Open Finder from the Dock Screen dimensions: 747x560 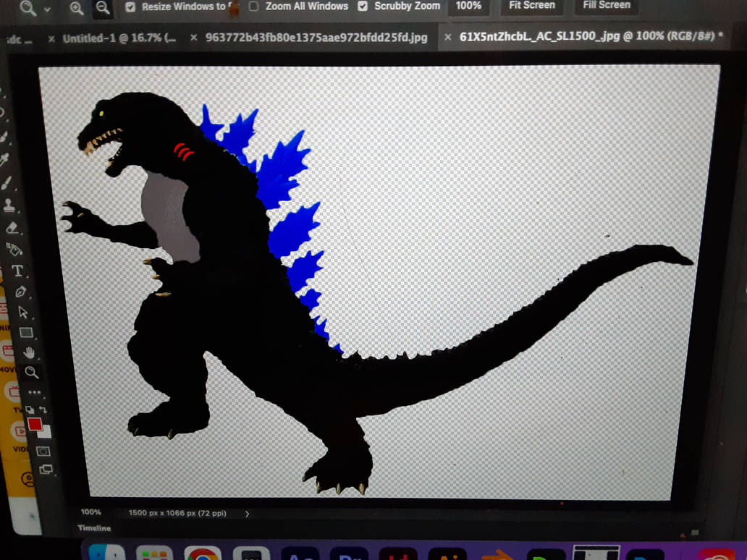tap(106, 553)
